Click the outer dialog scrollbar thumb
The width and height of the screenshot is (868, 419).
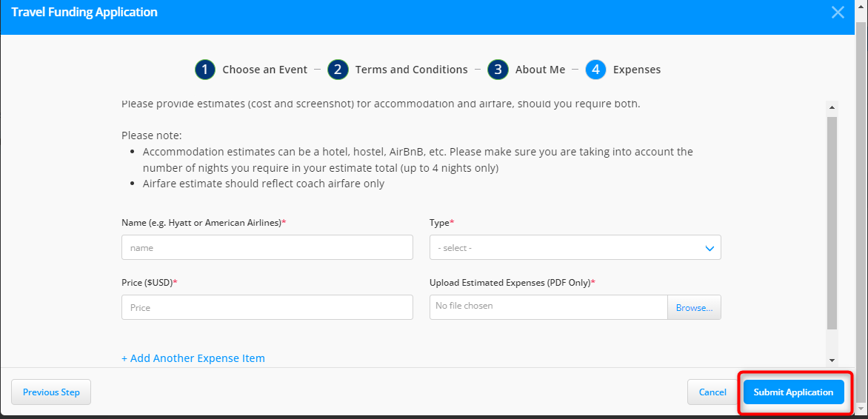861,207
